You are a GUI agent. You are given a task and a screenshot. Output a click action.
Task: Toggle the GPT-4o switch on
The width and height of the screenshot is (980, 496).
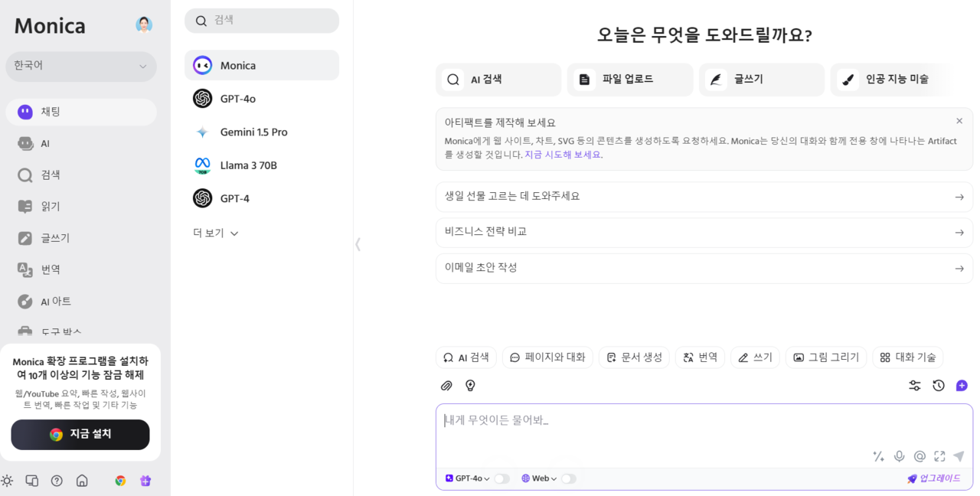pos(501,478)
